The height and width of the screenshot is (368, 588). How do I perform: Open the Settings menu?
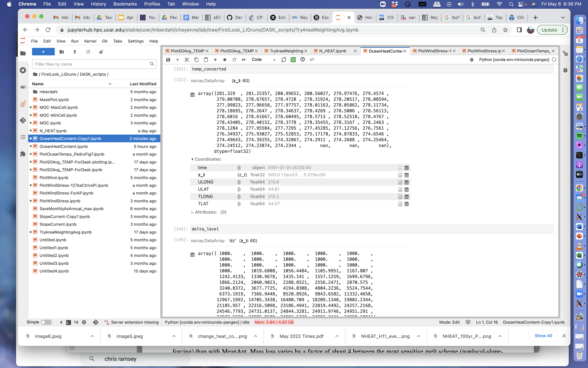[136, 41]
